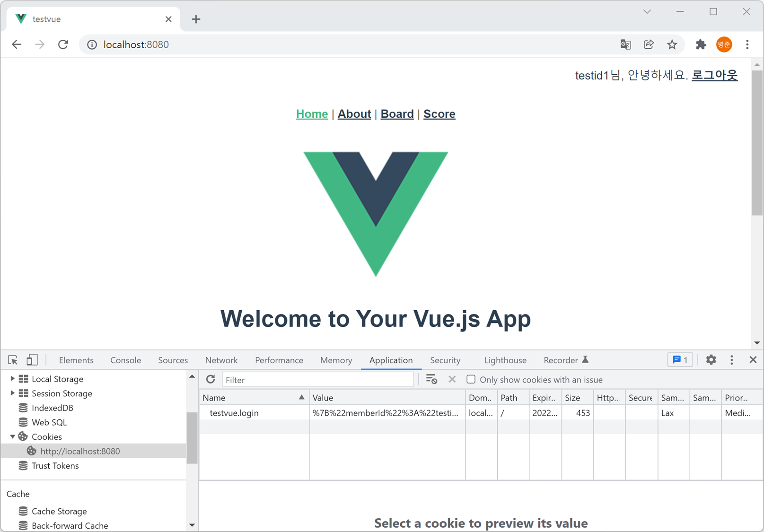Select the testvue.login cookie row

click(481, 413)
